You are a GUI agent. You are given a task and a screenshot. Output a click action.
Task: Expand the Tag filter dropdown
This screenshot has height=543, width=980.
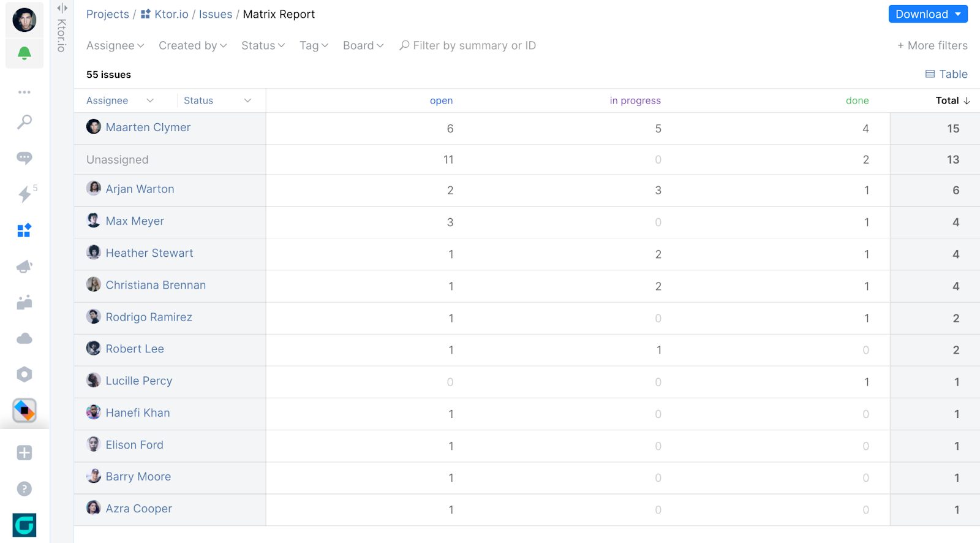coord(314,45)
